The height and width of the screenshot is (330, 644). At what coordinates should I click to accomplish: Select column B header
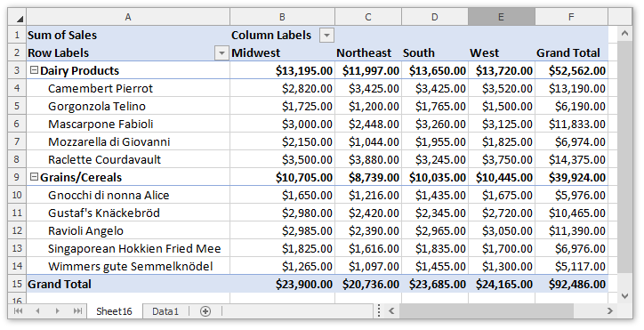click(282, 17)
